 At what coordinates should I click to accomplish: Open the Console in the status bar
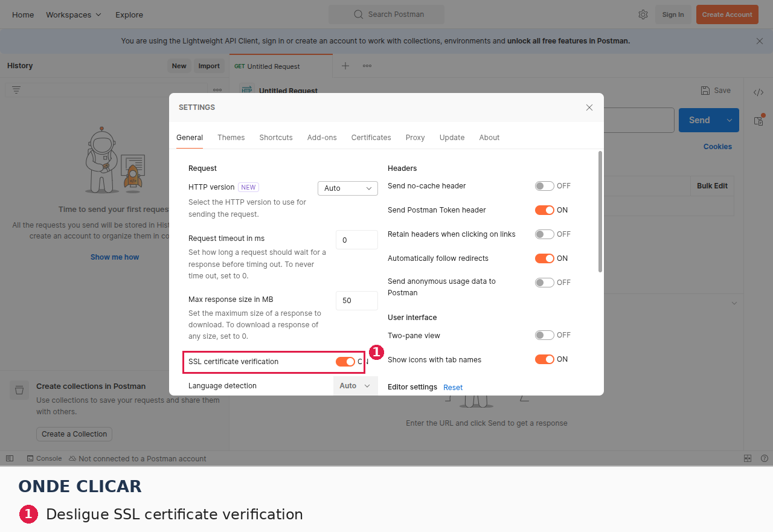tap(44, 458)
